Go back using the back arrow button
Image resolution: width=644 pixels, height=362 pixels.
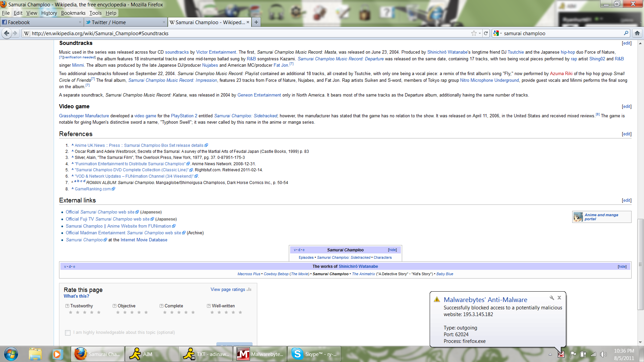(6, 33)
